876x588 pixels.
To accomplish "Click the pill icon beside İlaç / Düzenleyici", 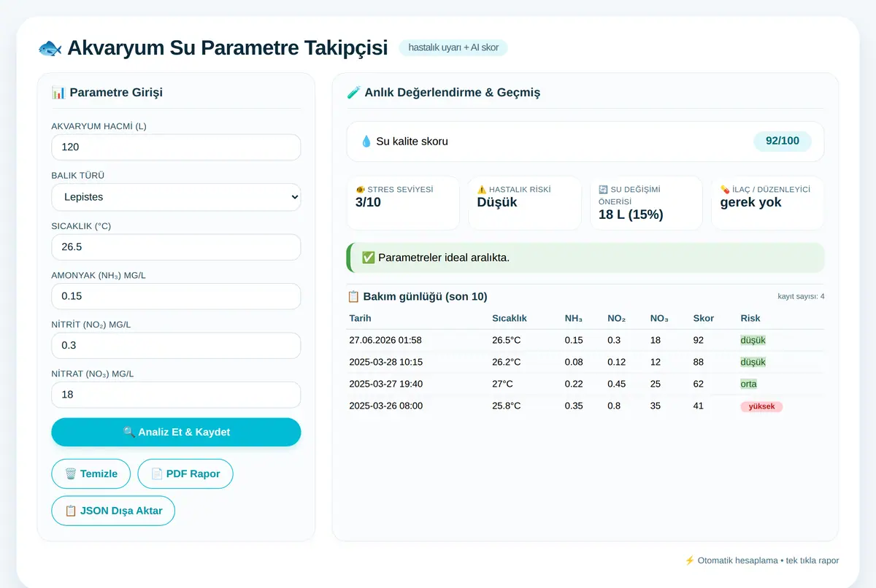I will 725,189.
